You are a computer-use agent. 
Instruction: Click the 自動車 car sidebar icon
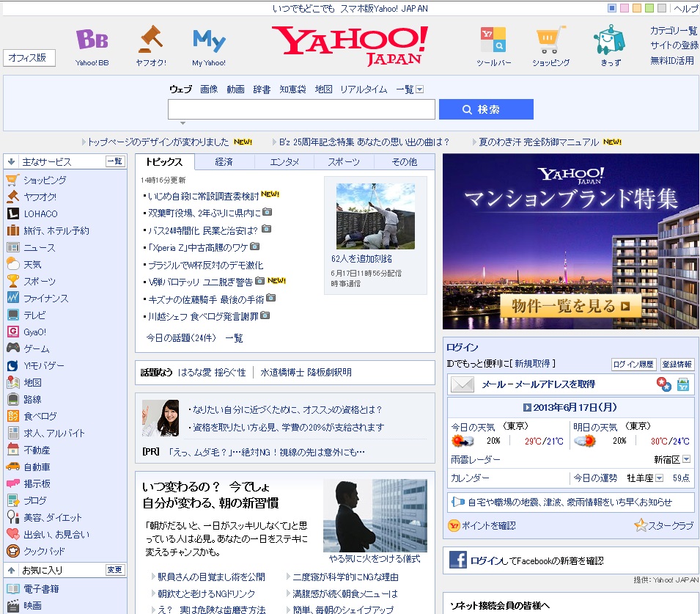click(x=13, y=467)
